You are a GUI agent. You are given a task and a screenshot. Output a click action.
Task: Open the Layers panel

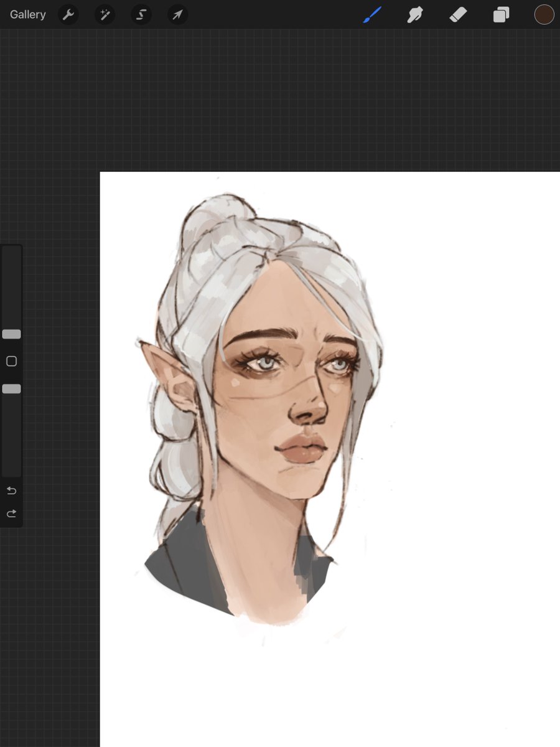500,14
